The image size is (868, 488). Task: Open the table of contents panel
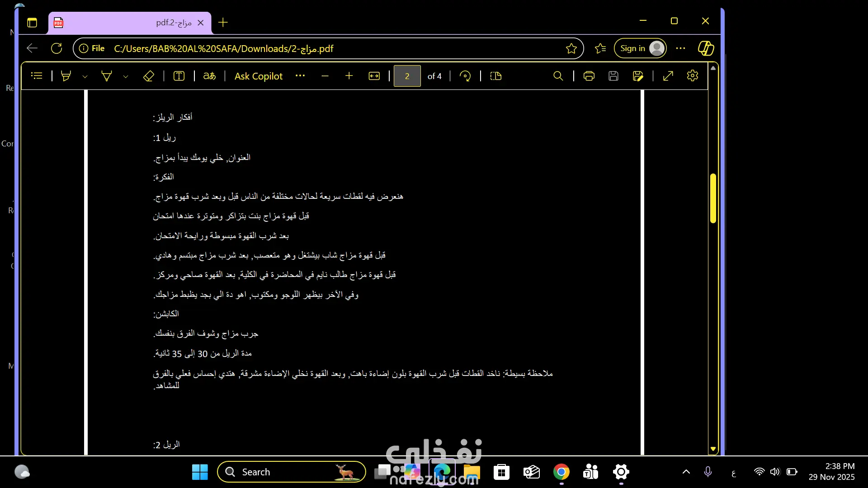point(37,76)
